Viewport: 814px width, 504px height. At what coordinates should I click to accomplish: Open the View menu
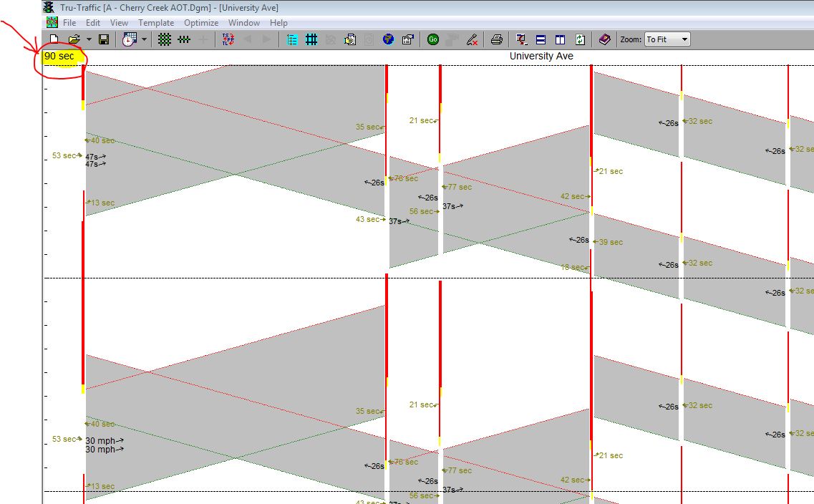click(119, 23)
